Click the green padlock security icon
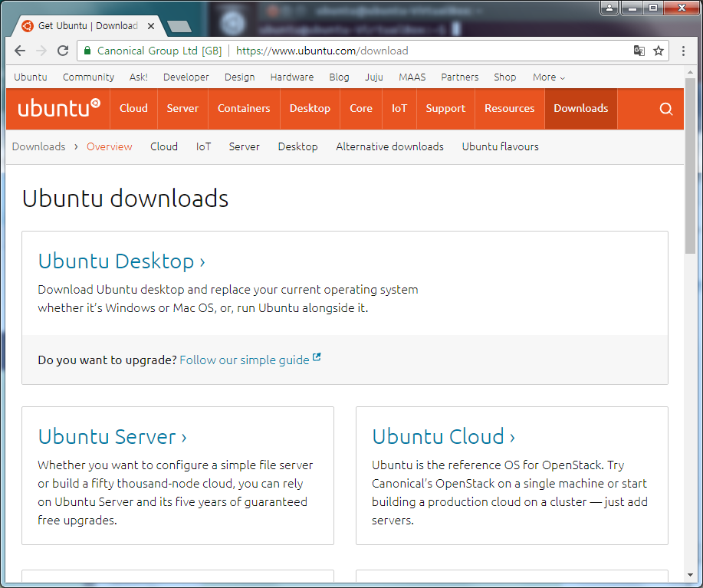Viewport: 703px width, 588px height. pyautogui.click(x=87, y=50)
